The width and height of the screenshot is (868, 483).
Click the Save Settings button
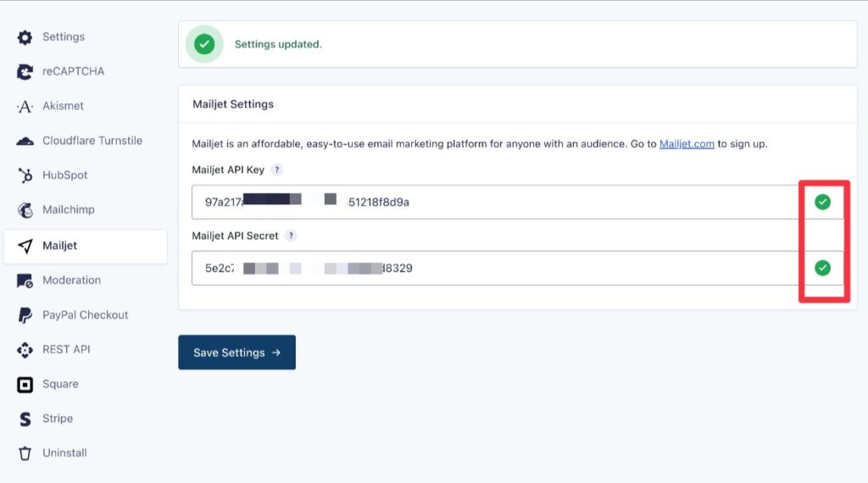237,353
